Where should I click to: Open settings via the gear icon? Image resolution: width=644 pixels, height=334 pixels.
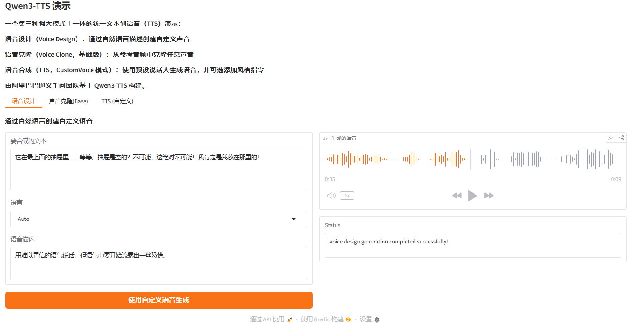click(x=377, y=319)
